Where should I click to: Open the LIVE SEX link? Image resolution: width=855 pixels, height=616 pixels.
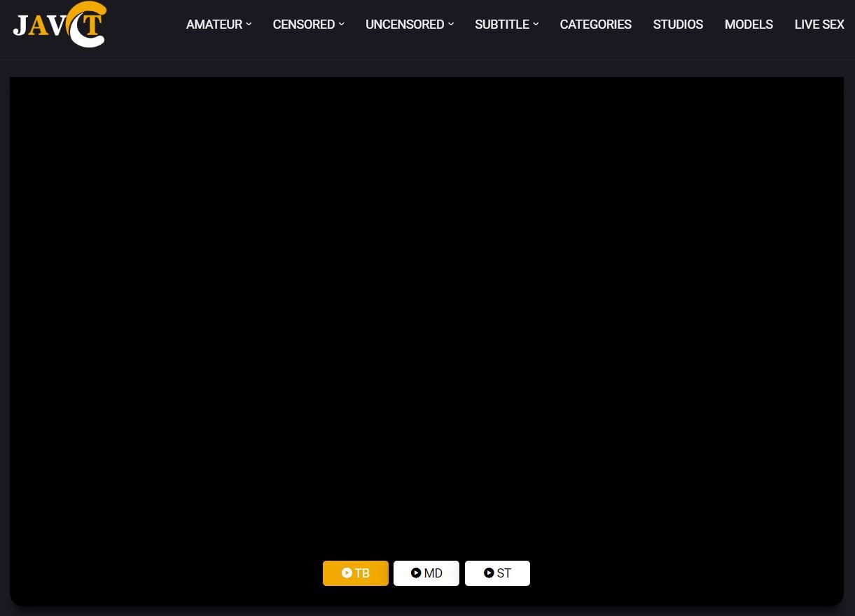pyautogui.click(x=819, y=24)
